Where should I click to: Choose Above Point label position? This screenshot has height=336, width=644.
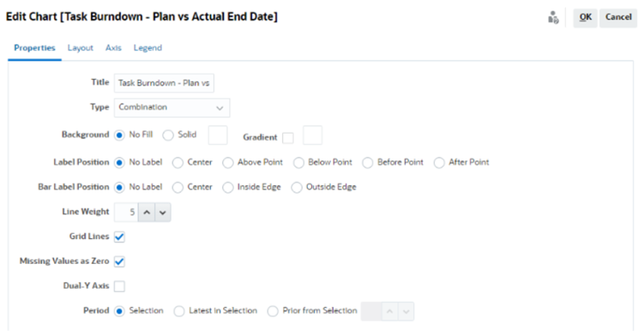[x=228, y=163]
